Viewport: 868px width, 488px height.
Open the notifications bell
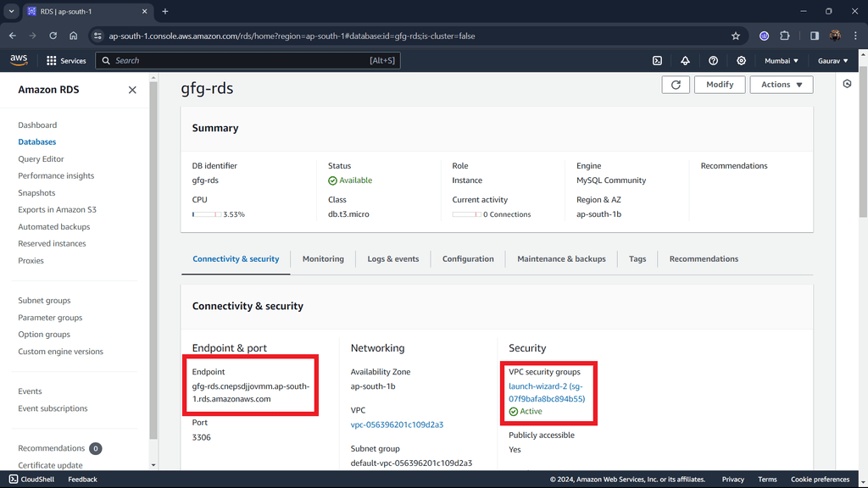click(685, 61)
